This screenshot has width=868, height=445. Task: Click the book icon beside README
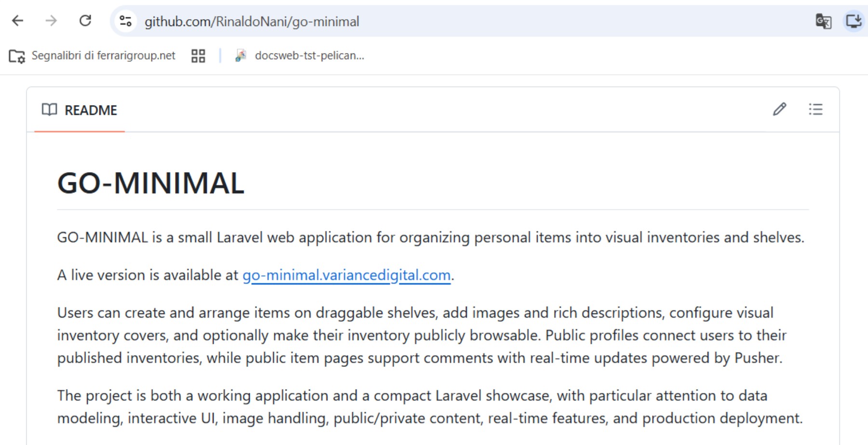click(x=49, y=110)
